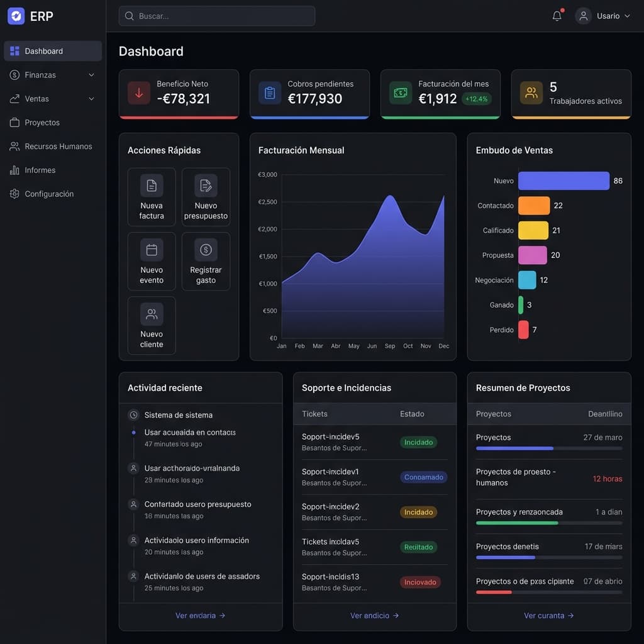This screenshot has width=644, height=644.
Task: Click the Facturación del mes cash icon
Action: [401, 93]
